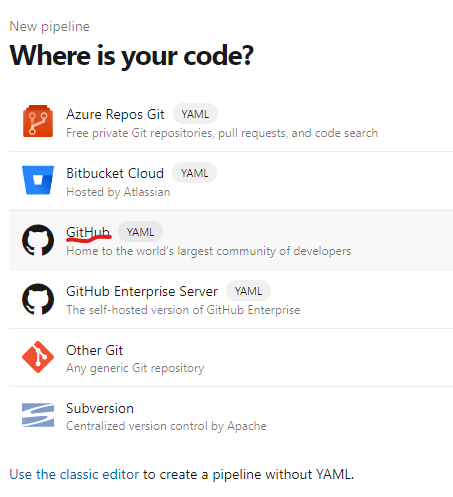453x497 pixels.
Task: Select Azure Repos Git as source
Action: (x=115, y=114)
